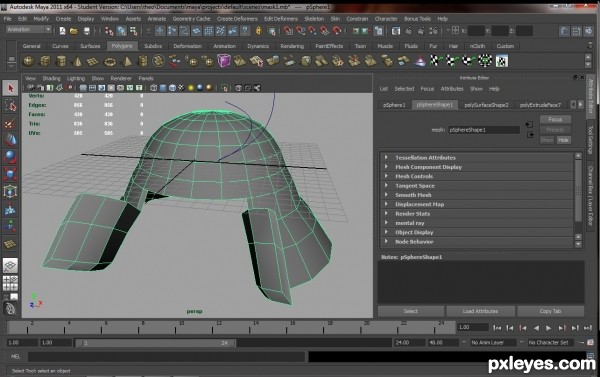Click the Copy Tab button
The image size is (600, 377).
point(551,311)
